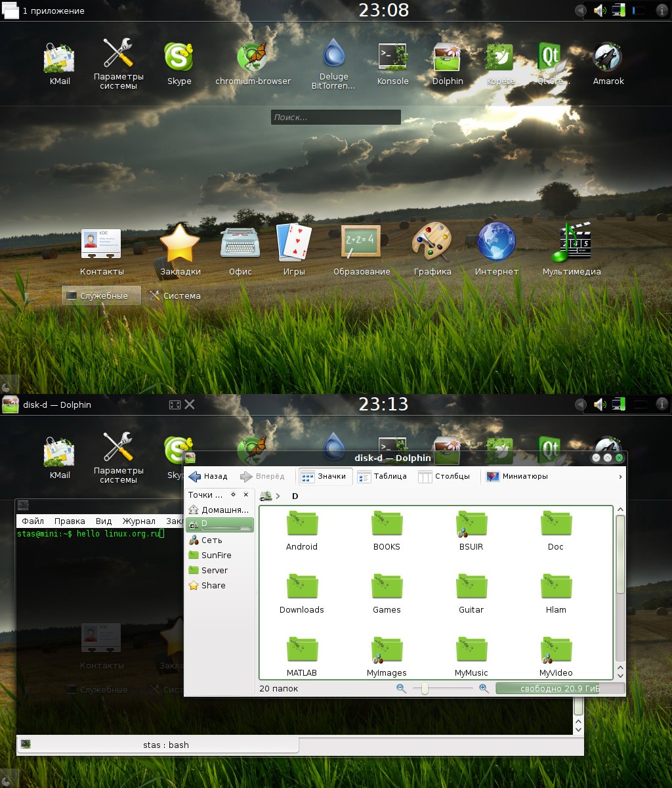672x788 pixels.
Task: Open a new Konsole tab icon beside stas : bash
Action: point(26,744)
